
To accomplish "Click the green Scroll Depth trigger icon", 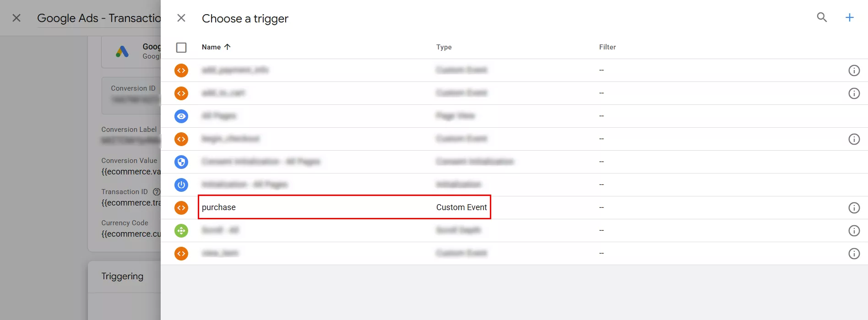I will click(181, 231).
